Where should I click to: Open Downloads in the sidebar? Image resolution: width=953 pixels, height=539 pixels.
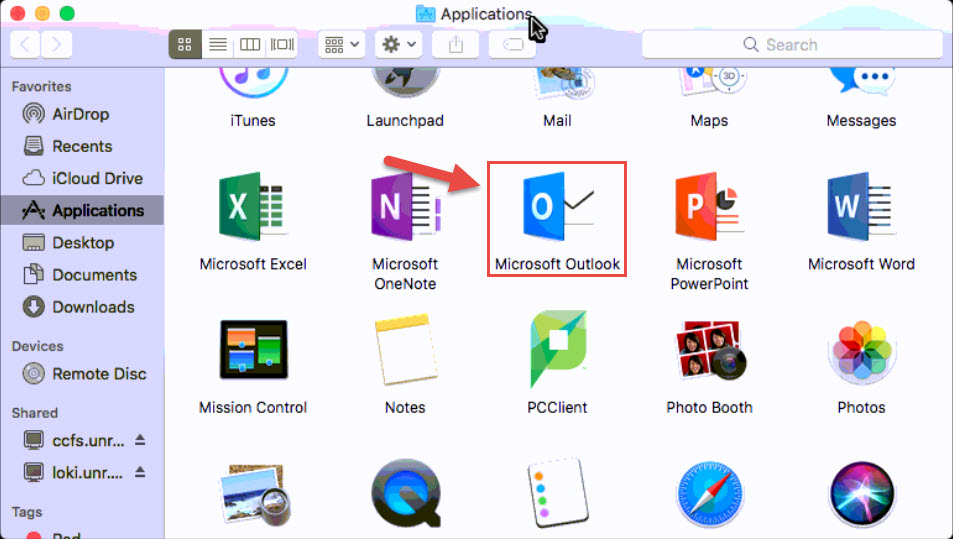tap(82, 307)
